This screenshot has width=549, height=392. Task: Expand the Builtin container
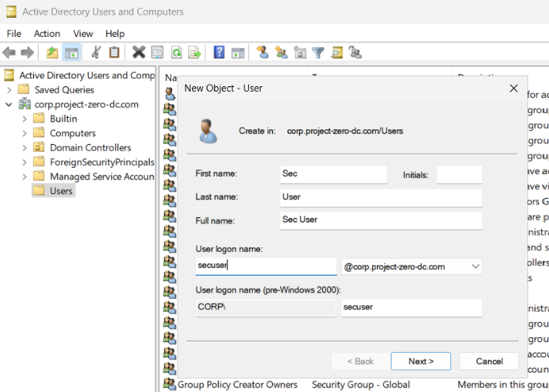[24, 119]
